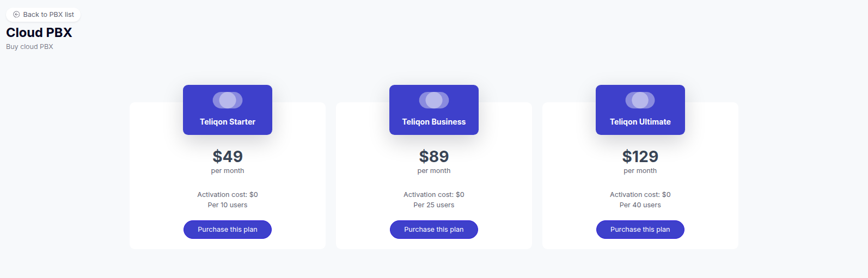The height and width of the screenshot is (278, 868).
Task: Select the Teliqon Ultimate title
Action: pyautogui.click(x=640, y=122)
